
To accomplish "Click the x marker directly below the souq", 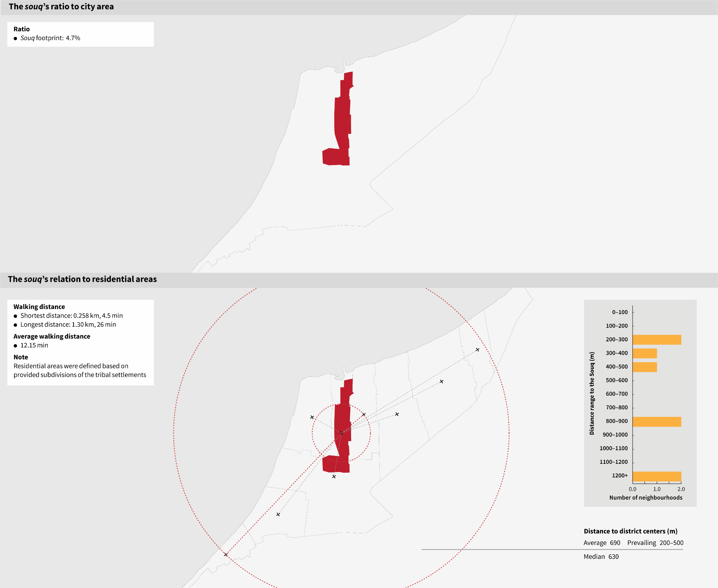I will (334, 477).
